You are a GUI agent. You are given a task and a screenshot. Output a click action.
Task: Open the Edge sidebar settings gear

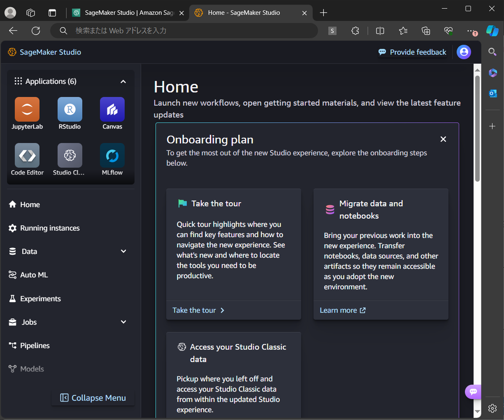[x=493, y=408]
